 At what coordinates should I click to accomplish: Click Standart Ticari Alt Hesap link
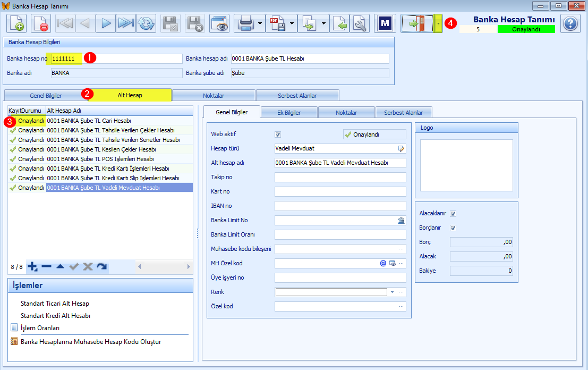coord(55,303)
